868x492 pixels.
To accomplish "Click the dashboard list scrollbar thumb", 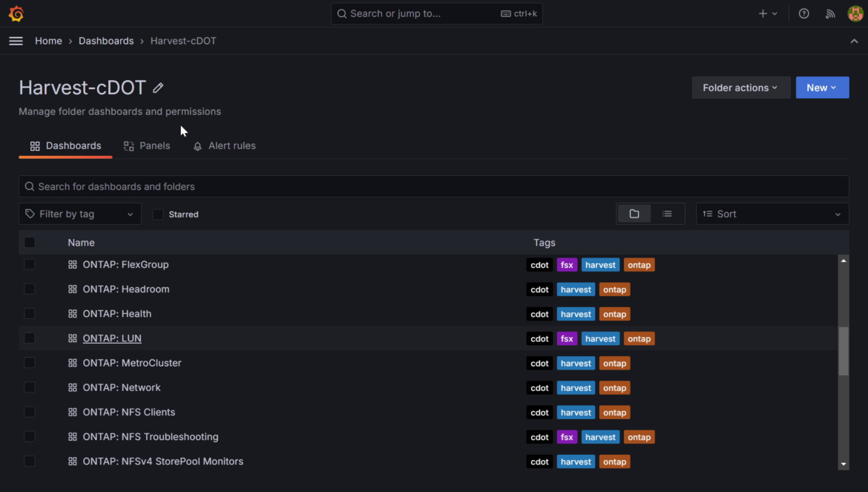I will (x=843, y=351).
